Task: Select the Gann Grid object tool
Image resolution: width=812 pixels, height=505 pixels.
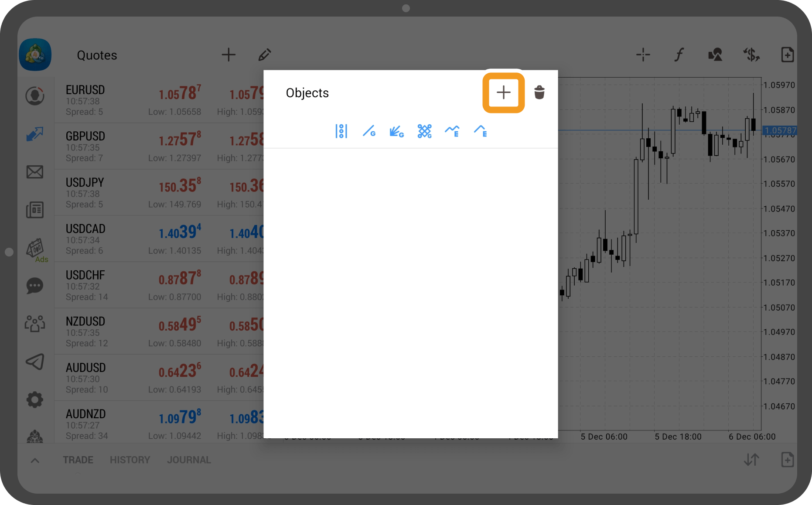Action: [424, 131]
